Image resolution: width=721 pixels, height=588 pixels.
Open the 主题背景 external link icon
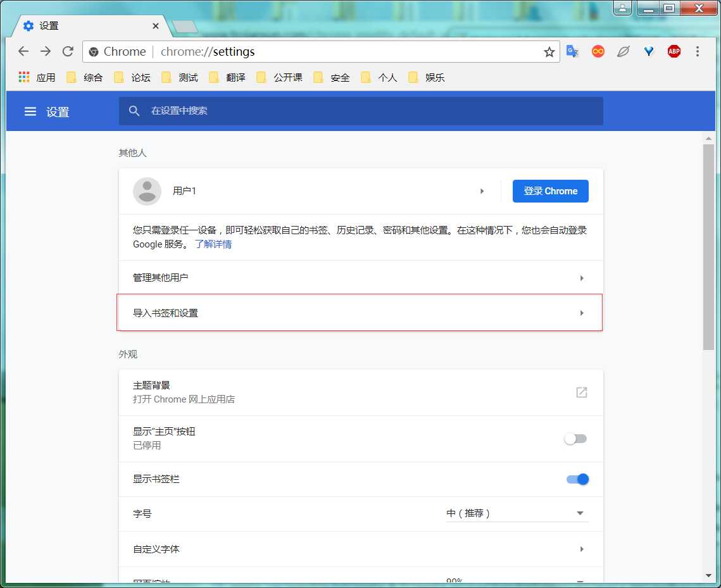pos(582,392)
